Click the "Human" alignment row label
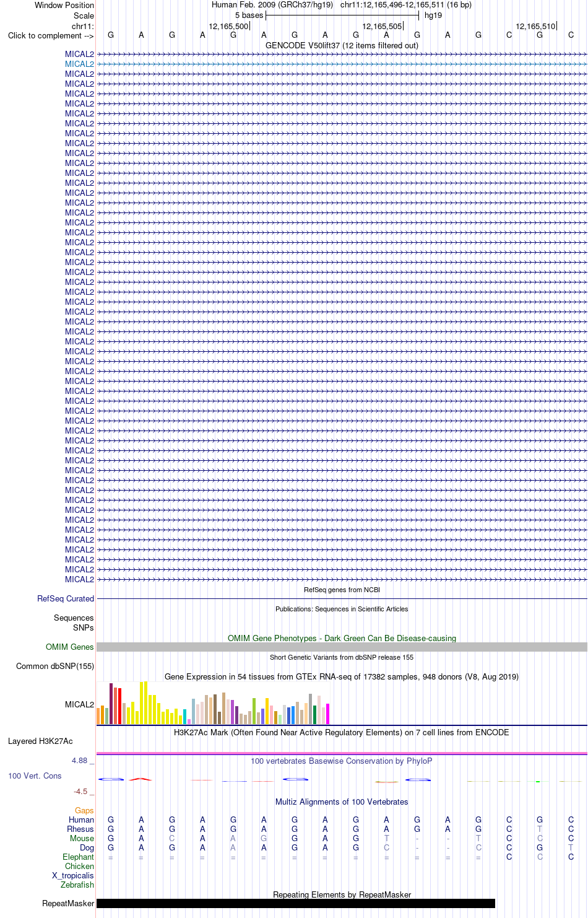 coord(81,820)
